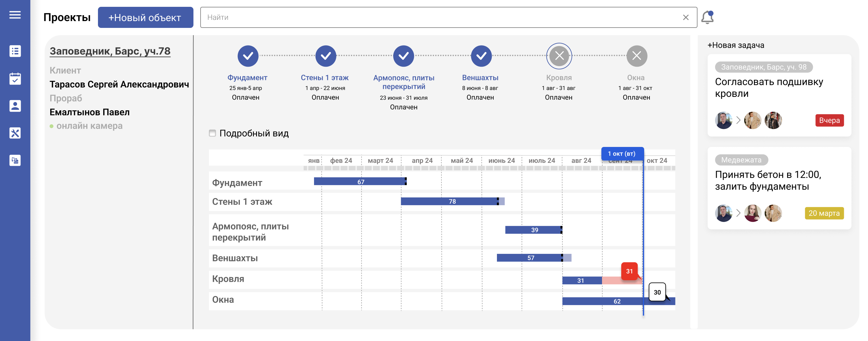Clear the search field with X

point(685,18)
